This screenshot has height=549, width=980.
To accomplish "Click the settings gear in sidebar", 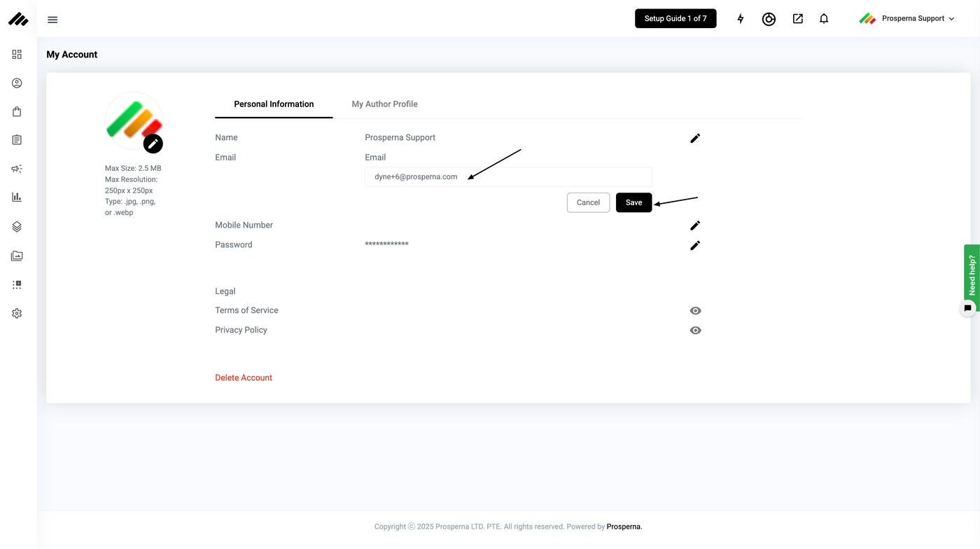I will [x=17, y=314].
